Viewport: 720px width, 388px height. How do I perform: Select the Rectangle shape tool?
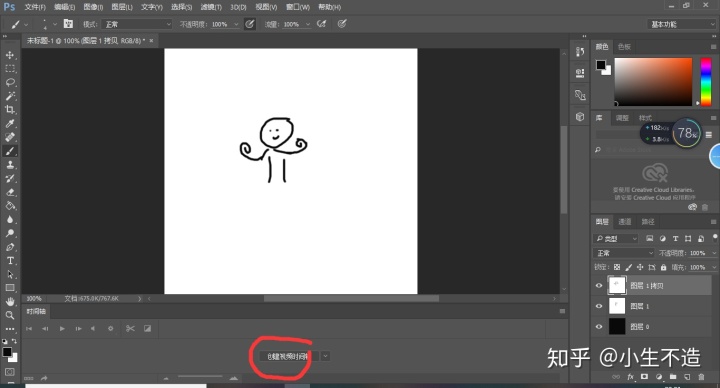click(x=10, y=288)
